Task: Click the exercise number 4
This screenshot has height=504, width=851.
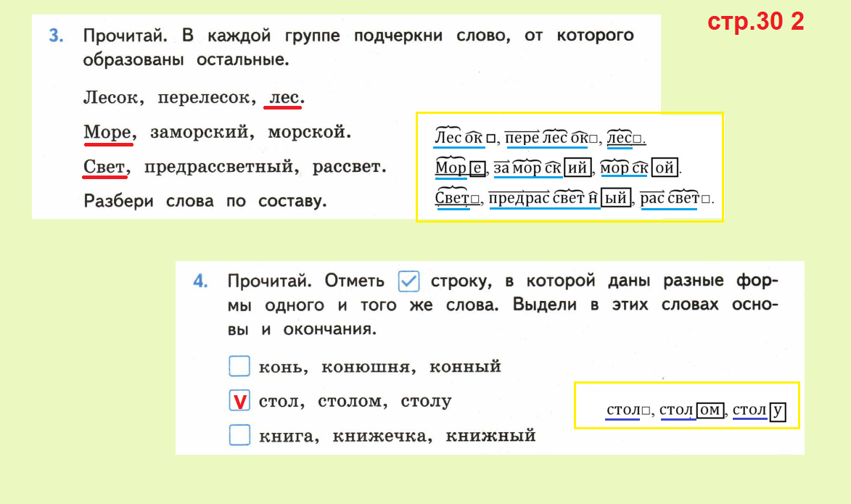Action: pos(200,281)
